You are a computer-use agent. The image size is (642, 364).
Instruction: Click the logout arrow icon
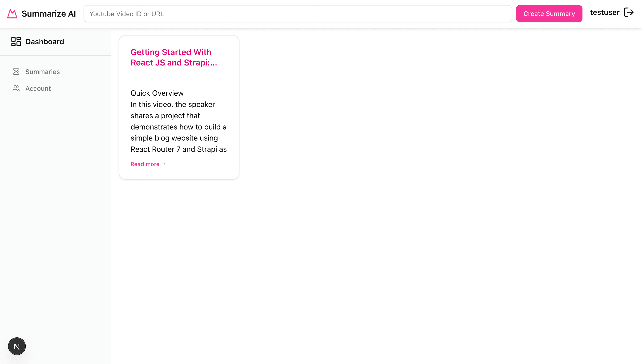pos(629,12)
